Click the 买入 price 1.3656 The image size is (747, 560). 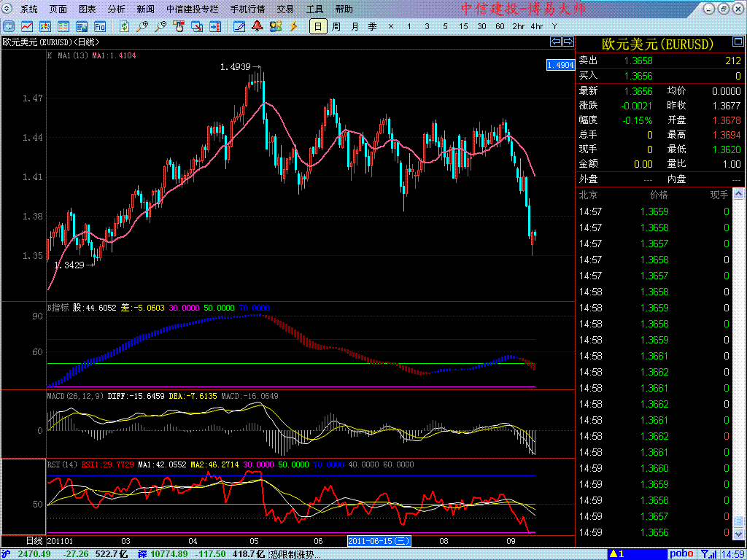tap(638, 76)
